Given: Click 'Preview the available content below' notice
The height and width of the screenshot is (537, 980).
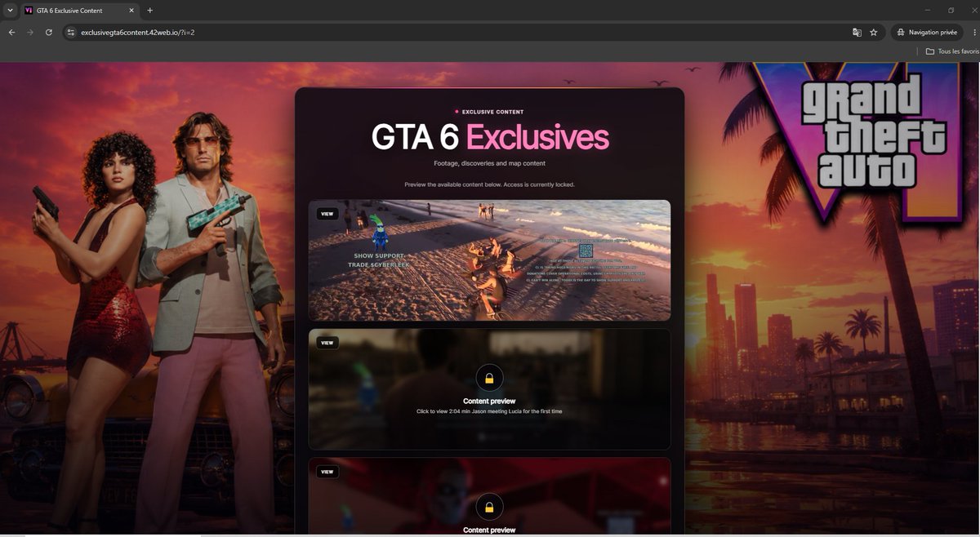Looking at the screenshot, I should pyautogui.click(x=489, y=184).
